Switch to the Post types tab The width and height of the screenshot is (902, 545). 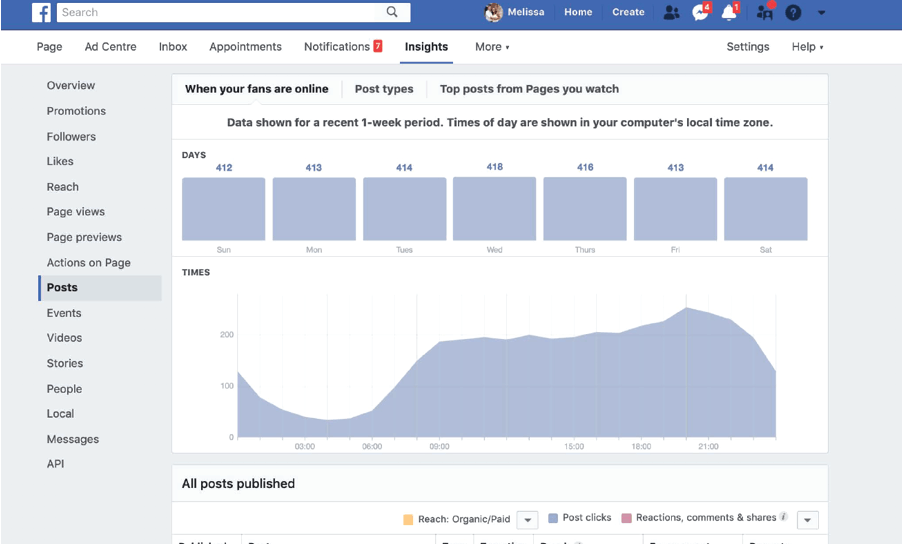coord(384,89)
